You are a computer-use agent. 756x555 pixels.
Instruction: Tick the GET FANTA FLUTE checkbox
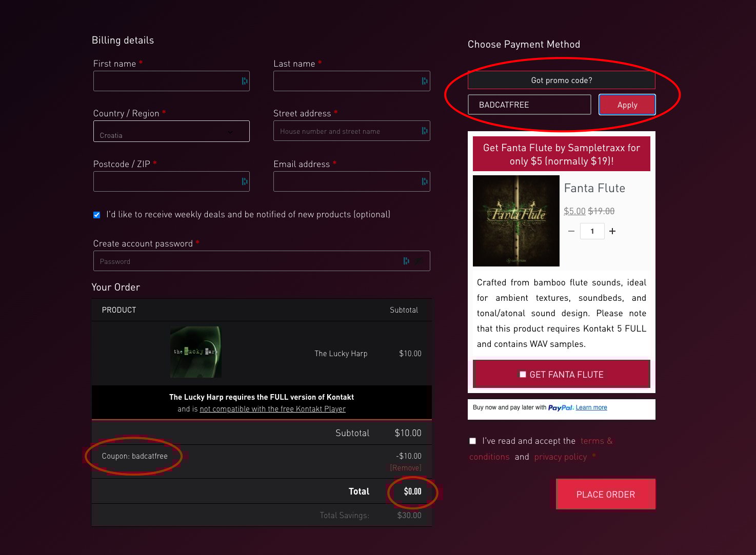[523, 375]
